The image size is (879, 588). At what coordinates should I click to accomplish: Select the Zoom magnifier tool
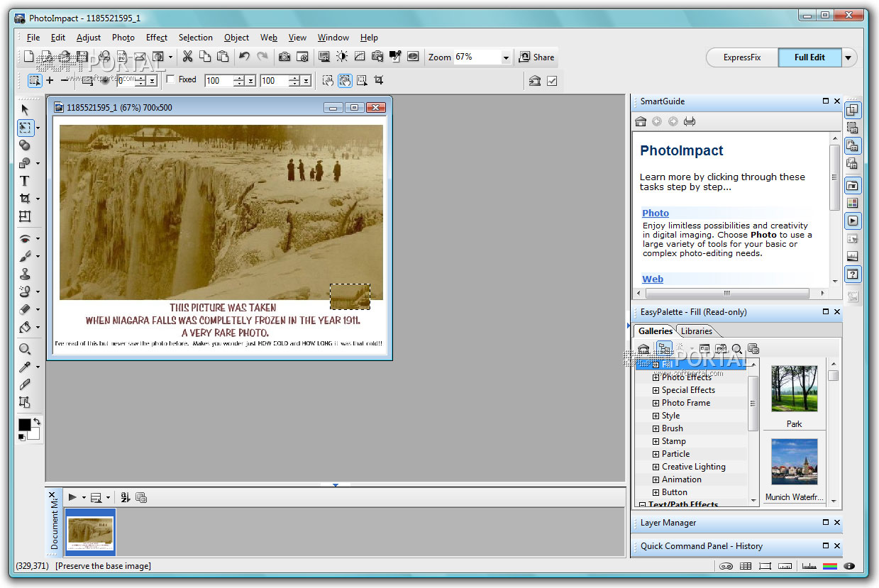(25, 349)
